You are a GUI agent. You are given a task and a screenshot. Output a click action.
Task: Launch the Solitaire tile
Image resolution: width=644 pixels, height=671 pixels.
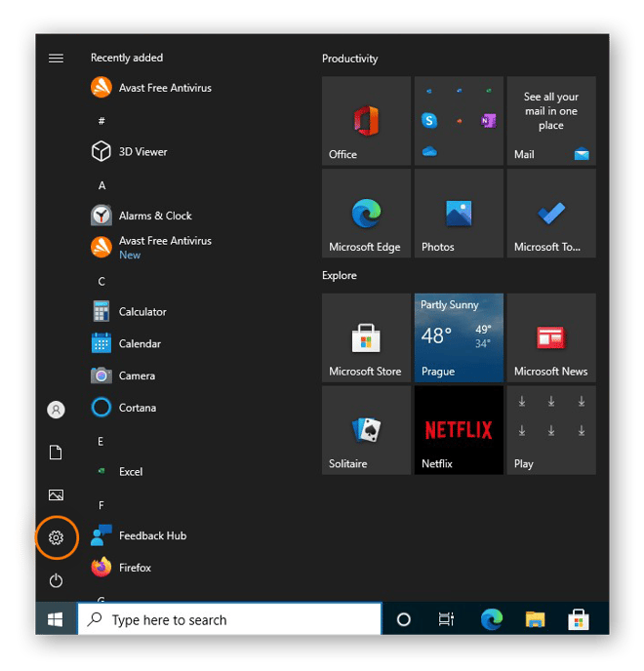[366, 430]
